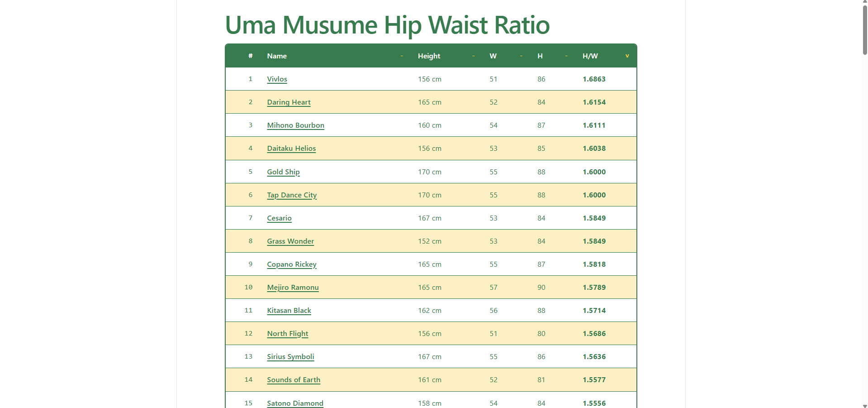Open the Kitasan Black link

click(289, 311)
